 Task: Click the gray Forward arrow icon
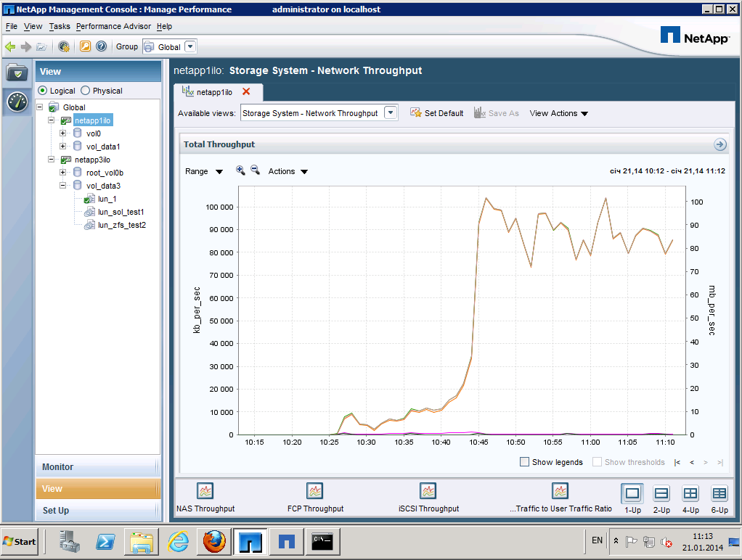[x=26, y=46]
